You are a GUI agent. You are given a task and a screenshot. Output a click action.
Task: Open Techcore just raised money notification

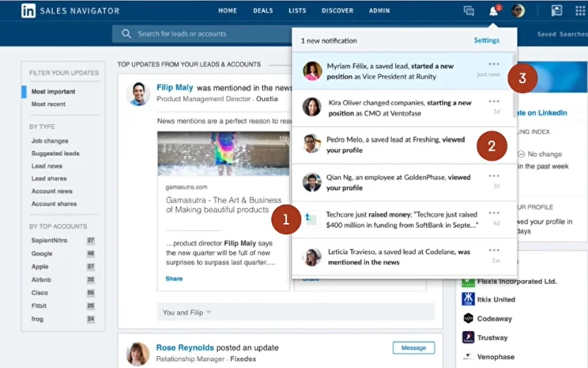pyautogui.click(x=405, y=220)
